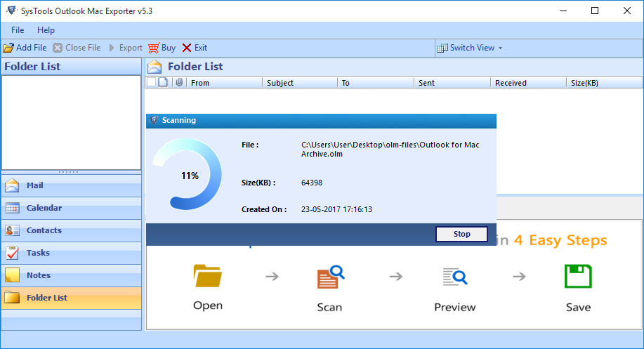644x349 pixels.
Task: Click the Save step floppy disk icon
Action: pos(578,277)
